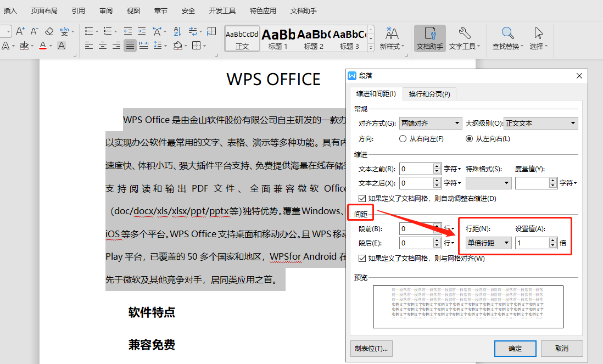Viewport: 603px width, 364px height.
Task: Open the 页面布局 ribbon tab
Action: 44,11
